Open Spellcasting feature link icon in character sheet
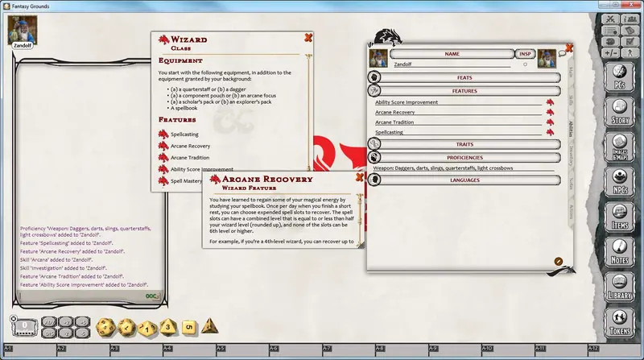Image resolution: width=644 pixels, height=360 pixels. [x=550, y=132]
